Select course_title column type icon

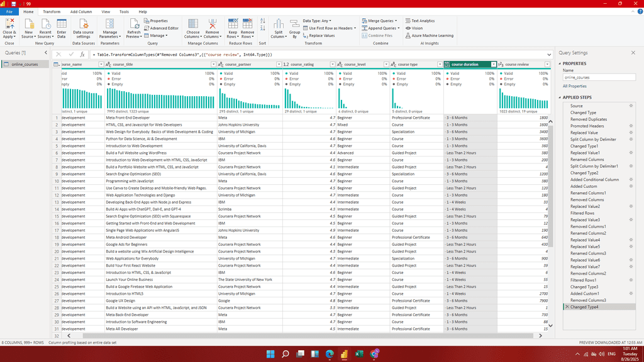(108, 65)
